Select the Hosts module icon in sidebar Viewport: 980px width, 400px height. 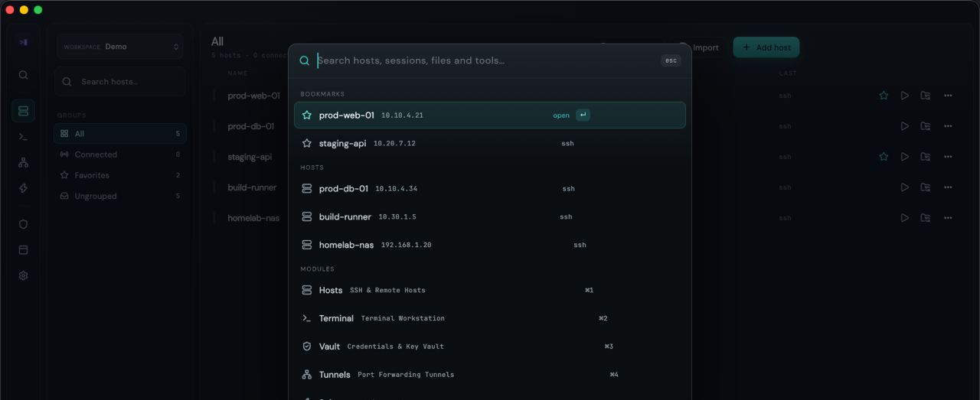[x=23, y=111]
